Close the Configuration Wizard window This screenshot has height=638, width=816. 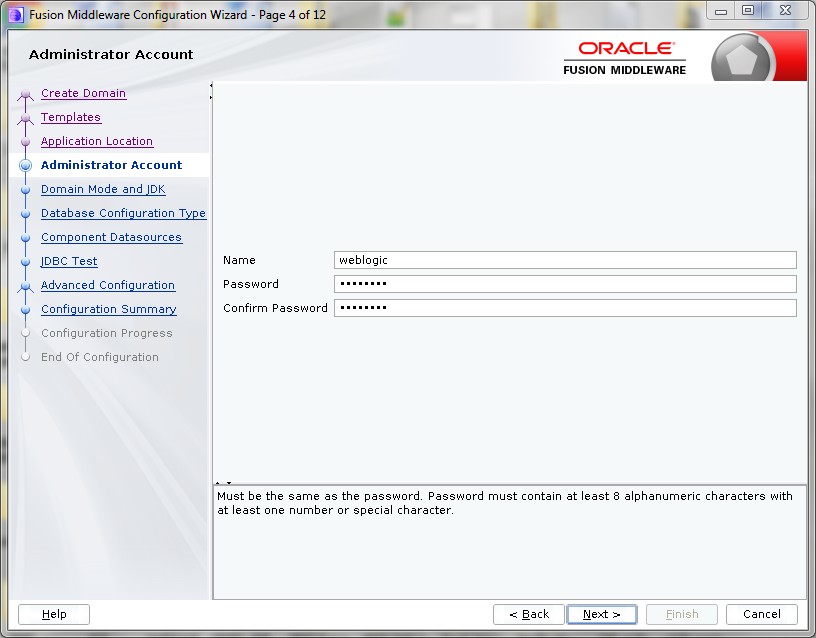coord(786,11)
